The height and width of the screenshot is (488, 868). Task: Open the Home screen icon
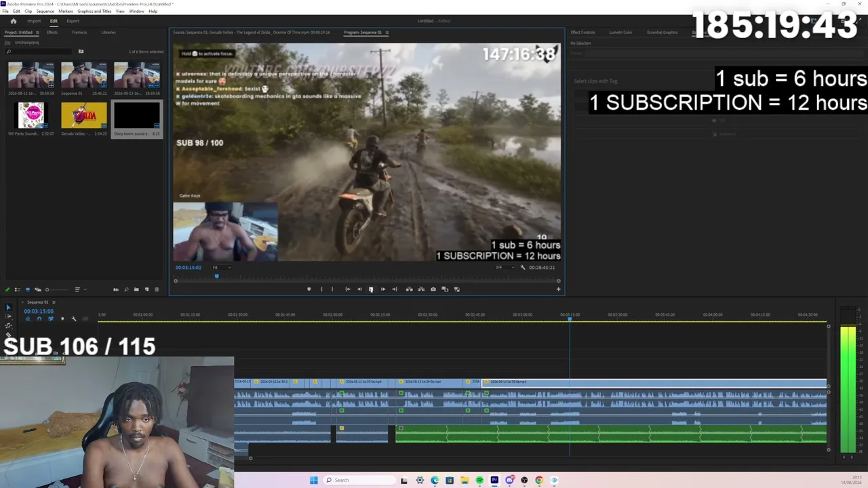pos(13,21)
